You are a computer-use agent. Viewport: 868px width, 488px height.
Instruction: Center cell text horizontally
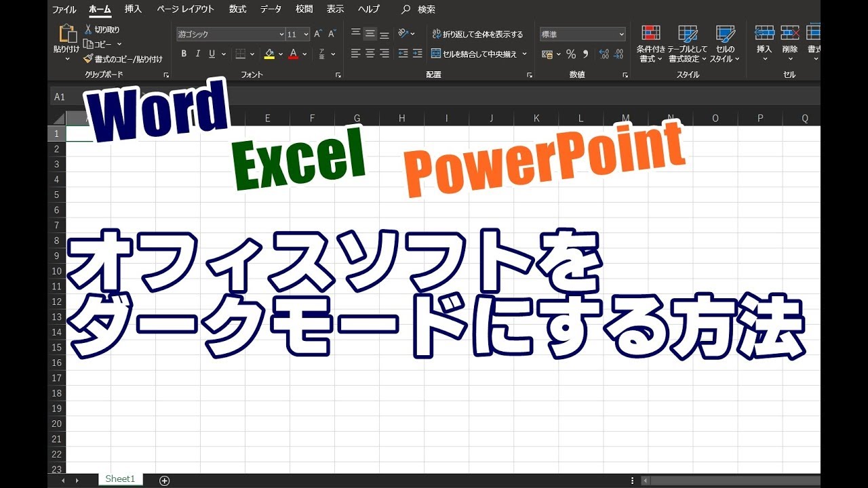(370, 54)
